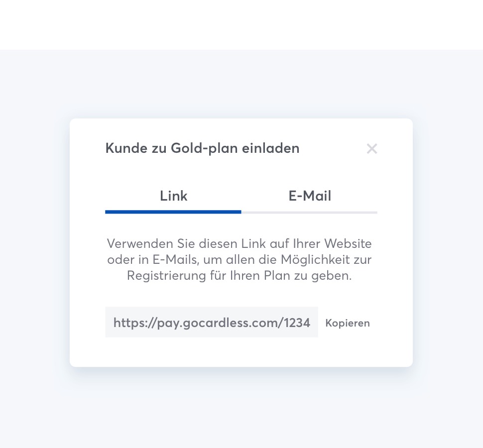
Task: Click the gray underline beneath the E-Mail tab
Action: pyautogui.click(x=309, y=212)
